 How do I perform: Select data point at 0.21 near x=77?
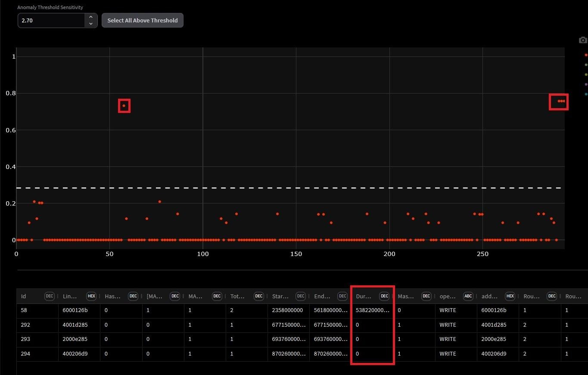[x=160, y=201]
